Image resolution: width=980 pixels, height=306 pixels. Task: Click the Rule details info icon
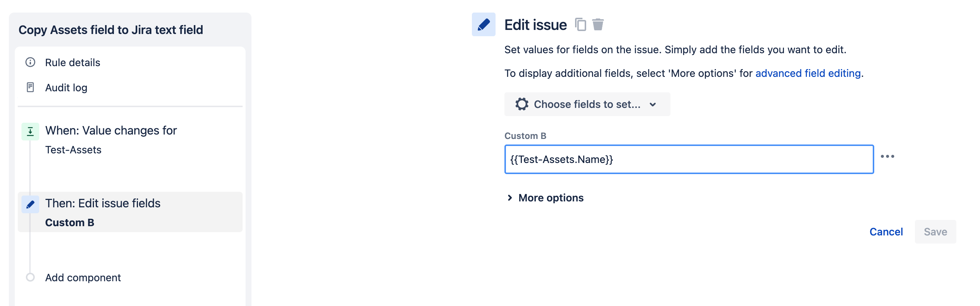click(x=30, y=62)
